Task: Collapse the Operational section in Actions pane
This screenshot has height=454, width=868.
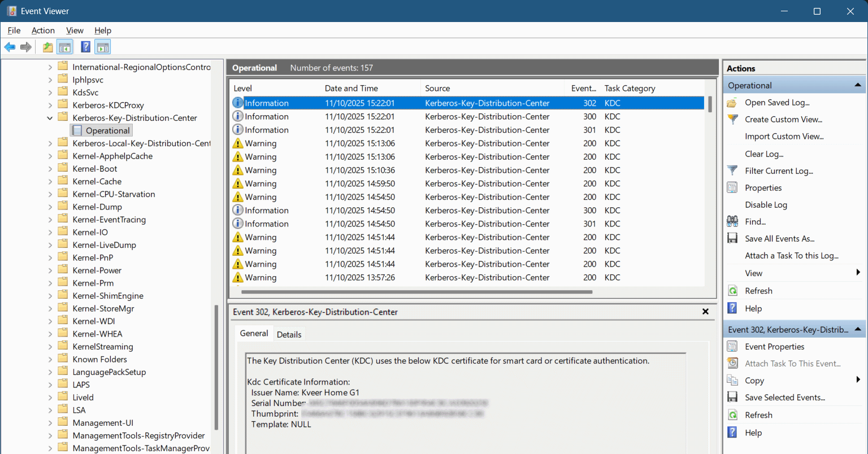Action: 858,84
